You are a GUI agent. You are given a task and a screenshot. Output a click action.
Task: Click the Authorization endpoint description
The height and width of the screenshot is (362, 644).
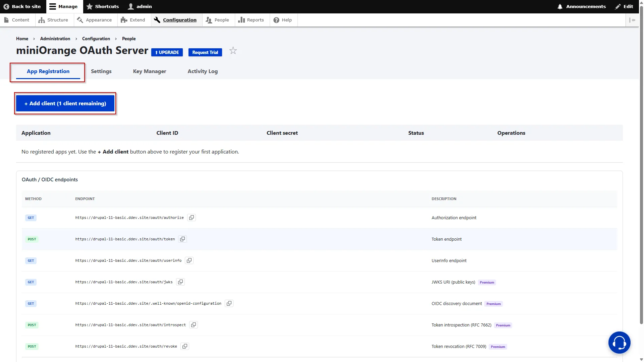click(x=454, y=218)
